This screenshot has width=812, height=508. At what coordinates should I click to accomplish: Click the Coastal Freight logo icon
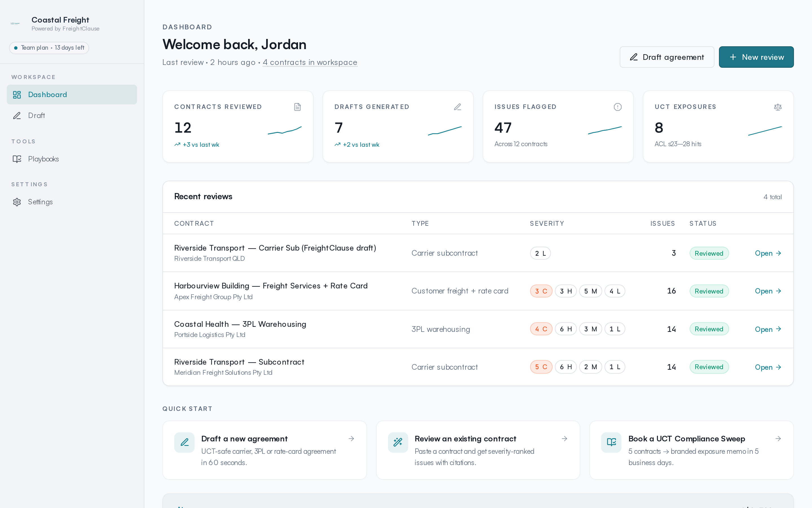[x=15, y=23]
